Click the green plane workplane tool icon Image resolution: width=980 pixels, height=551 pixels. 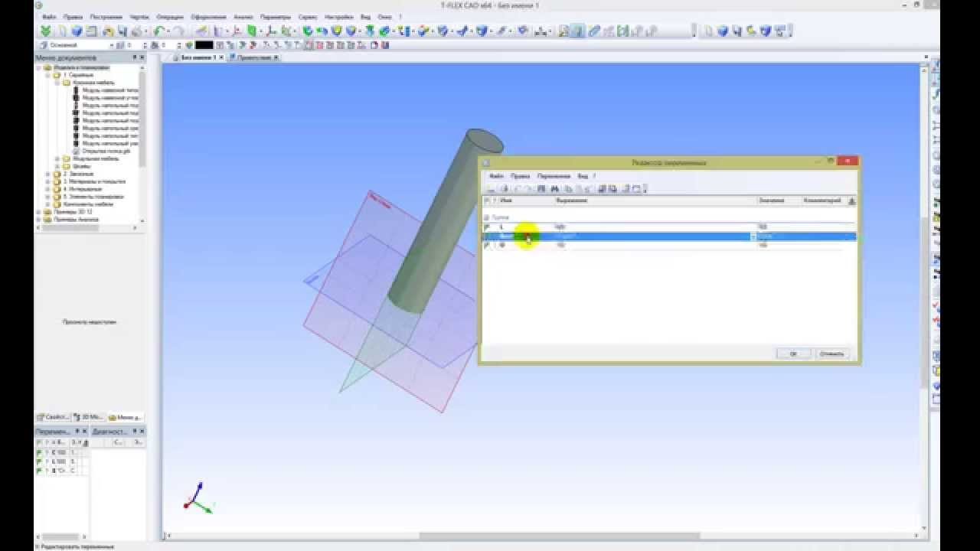click(251, 31)
